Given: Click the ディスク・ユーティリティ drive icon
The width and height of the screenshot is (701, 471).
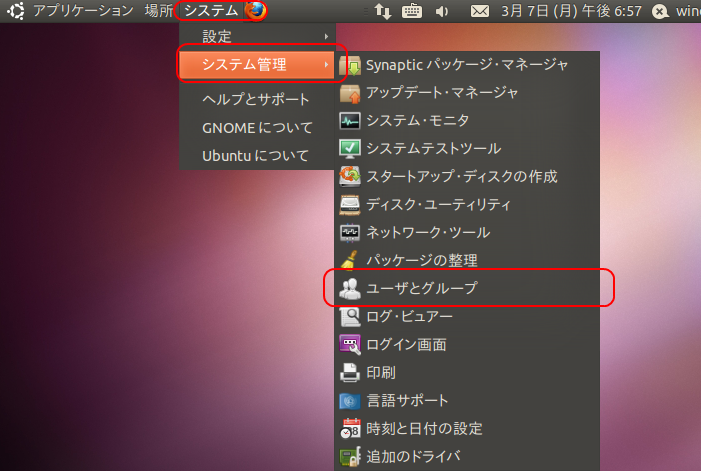Looking at the screenshot, I should click(350, 205).
